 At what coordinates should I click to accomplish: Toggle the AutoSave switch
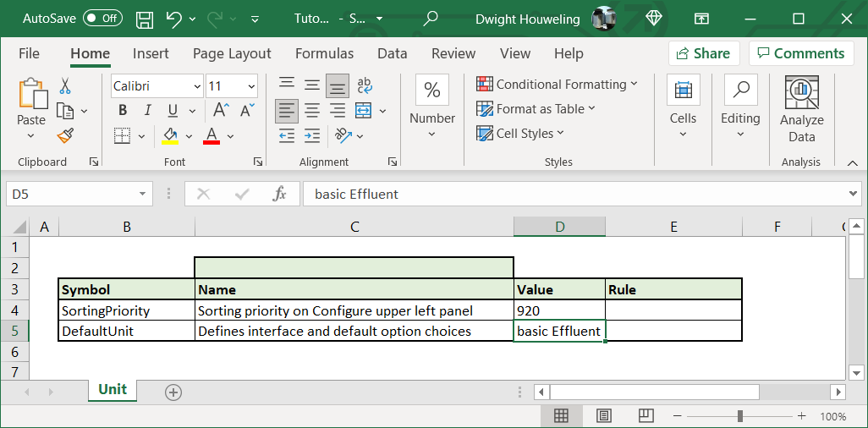click(102, 19)
